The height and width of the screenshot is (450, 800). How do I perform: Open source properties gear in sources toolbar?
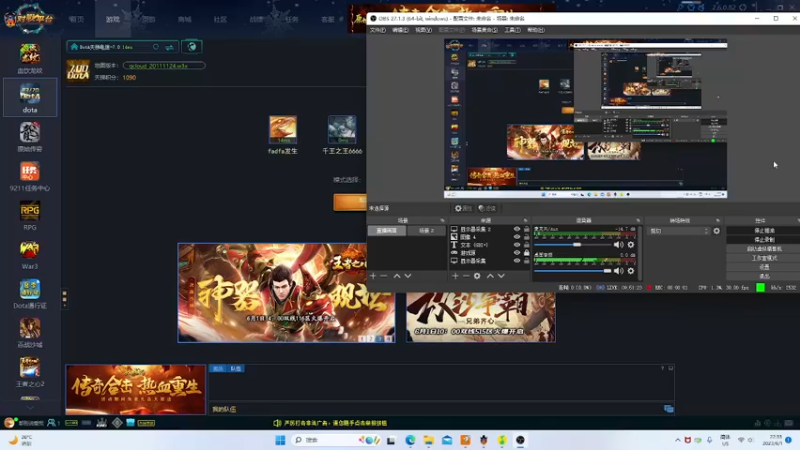pyautogui.click(x=477, y=276)
